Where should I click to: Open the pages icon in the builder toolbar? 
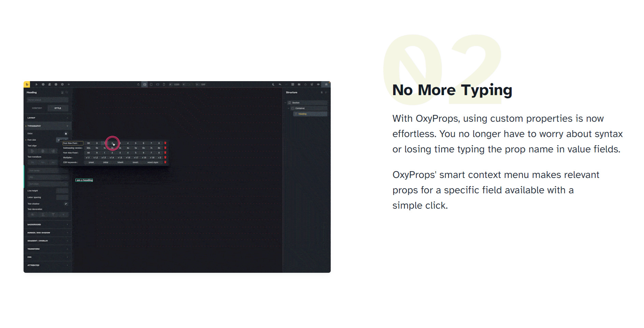[x=49, y=84]
